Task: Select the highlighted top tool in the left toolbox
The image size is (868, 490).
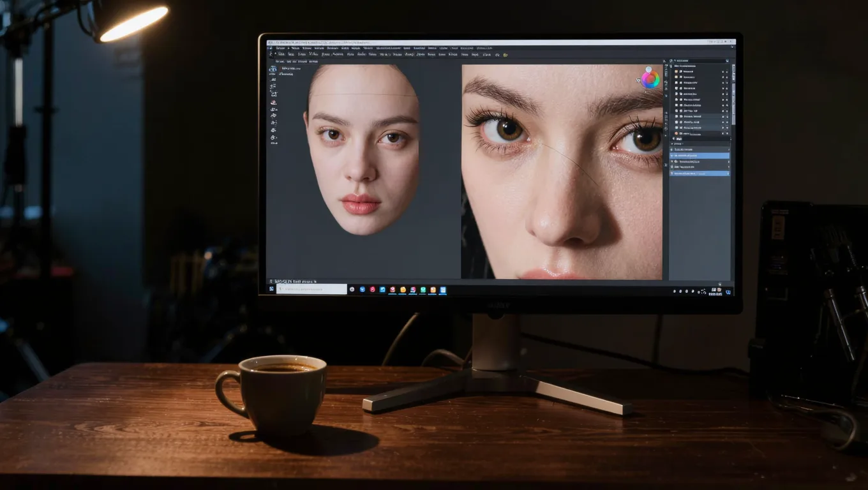Action: pyautogui.click(x=273, y=69)
